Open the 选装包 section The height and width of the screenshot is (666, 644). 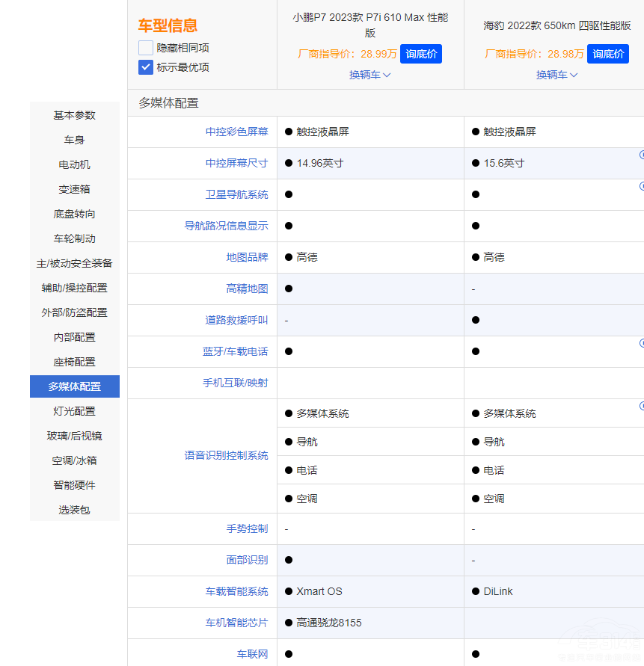point(74,509)
